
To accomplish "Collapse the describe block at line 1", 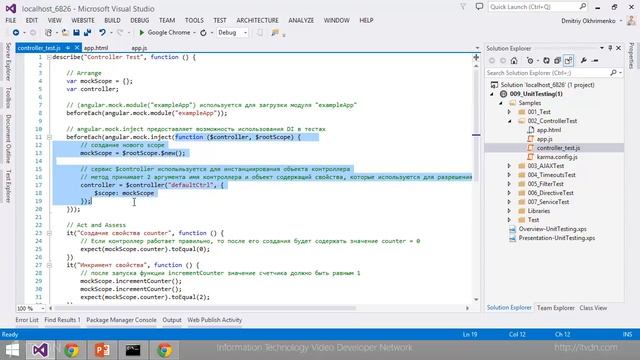I will pyautogui.click(x=49, y=57).
